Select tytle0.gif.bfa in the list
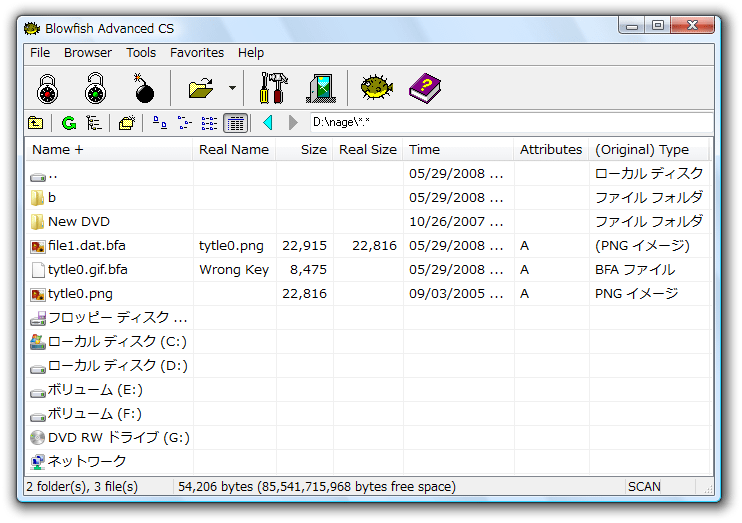Image resolution: width=742 pixels, height=523 pixels. pyautogui.click(x=79, y=270)
